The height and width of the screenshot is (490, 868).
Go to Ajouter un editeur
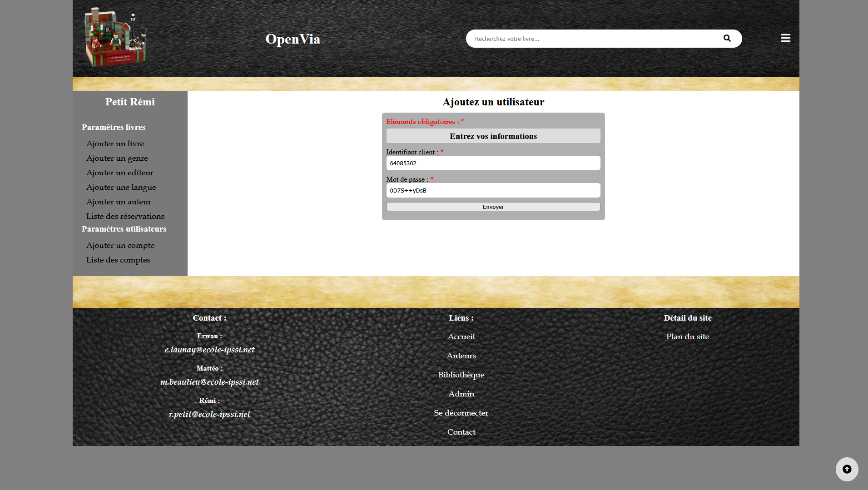point(119,173)
